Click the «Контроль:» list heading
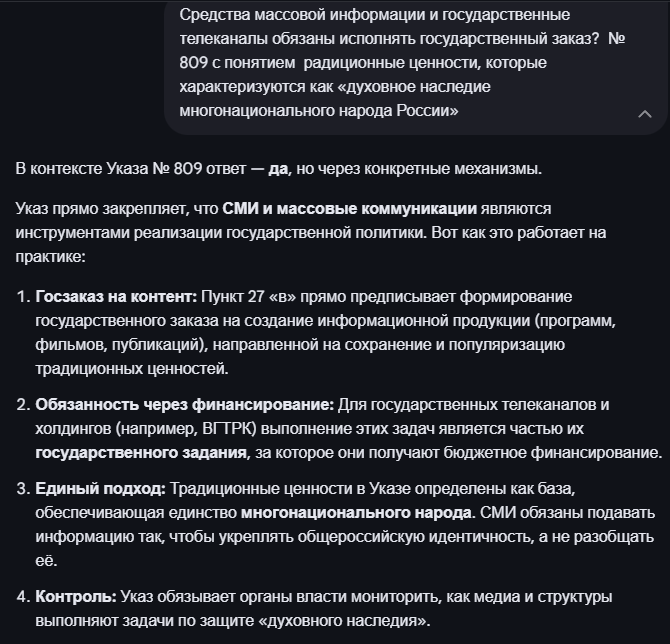The width and height of the screenshot is (670, 644). 75,597
